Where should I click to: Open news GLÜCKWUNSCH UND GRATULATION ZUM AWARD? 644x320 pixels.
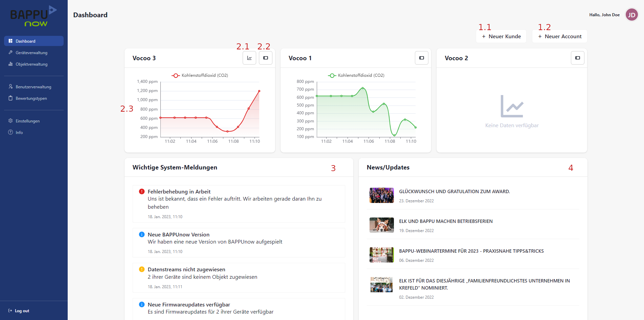[454, 191]
